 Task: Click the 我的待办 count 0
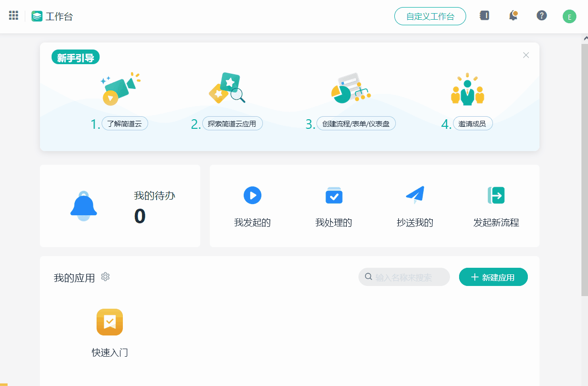tap(140, 216)
